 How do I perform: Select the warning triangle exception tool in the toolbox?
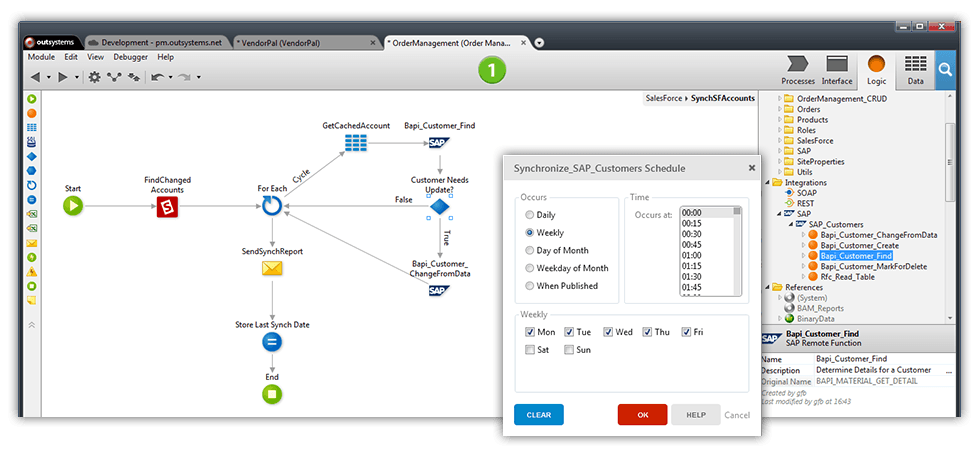[x=31, y=272]
